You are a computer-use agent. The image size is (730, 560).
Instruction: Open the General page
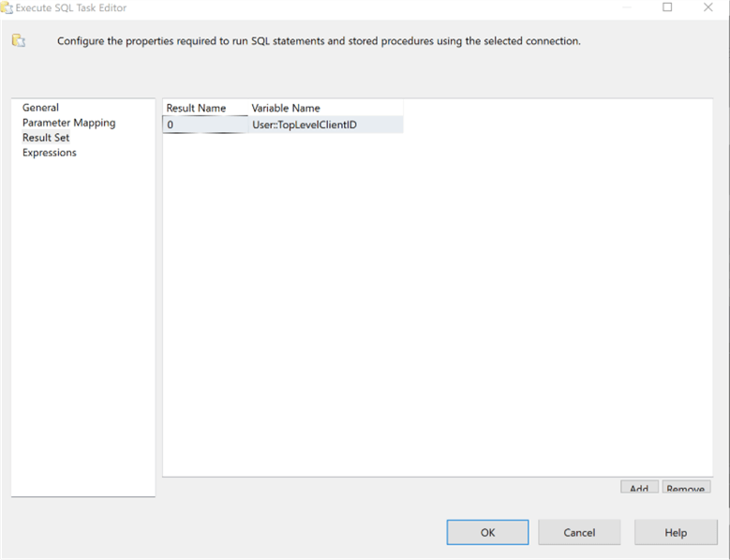click(x=40, y=108)
